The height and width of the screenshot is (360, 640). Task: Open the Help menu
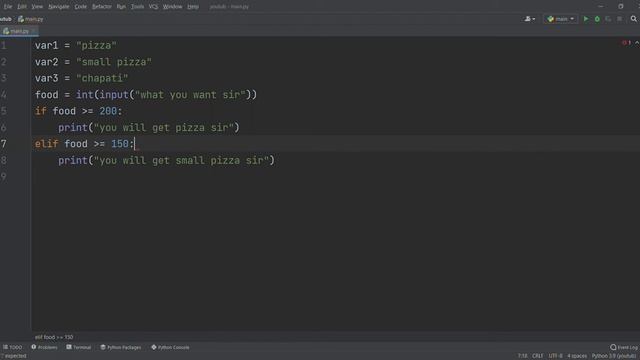coord(193,7)
